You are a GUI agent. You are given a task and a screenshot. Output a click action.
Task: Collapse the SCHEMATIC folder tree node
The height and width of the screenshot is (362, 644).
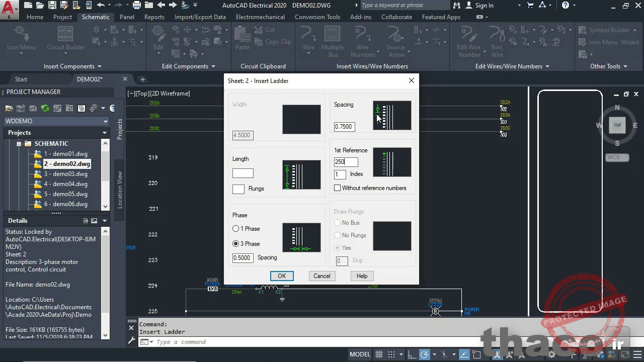[19, 144]
